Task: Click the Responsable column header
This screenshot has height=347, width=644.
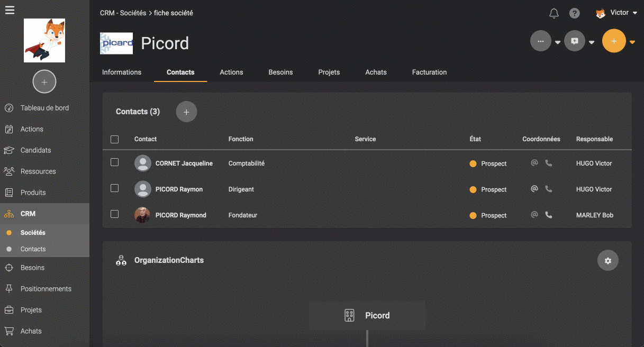Action: (594, 139)
